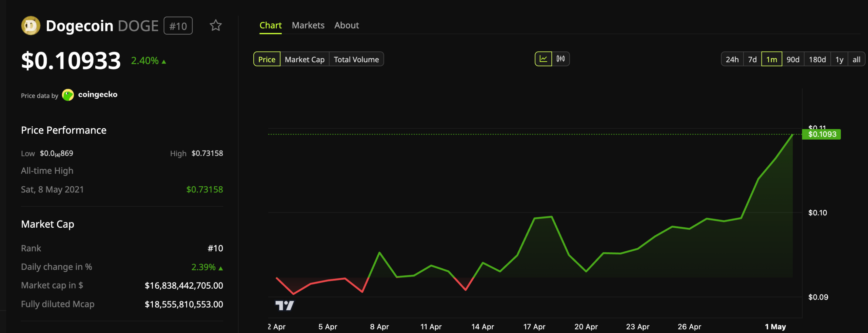The image size is (868, 333).
Task: Click the $0.10 y-axis label
Action: [x=817, y=213]
